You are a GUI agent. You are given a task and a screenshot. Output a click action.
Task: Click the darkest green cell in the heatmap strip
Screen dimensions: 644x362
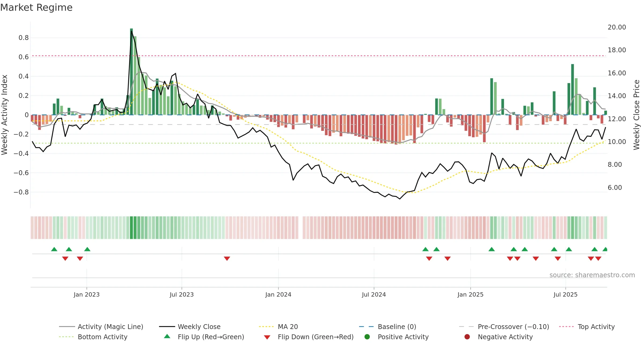click(131, 228)
